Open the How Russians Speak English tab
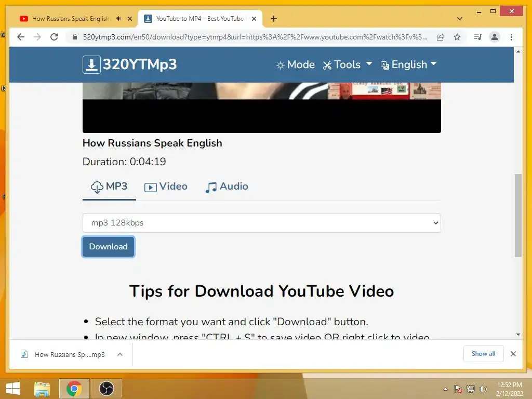532x399 pixels. (70, 19)
